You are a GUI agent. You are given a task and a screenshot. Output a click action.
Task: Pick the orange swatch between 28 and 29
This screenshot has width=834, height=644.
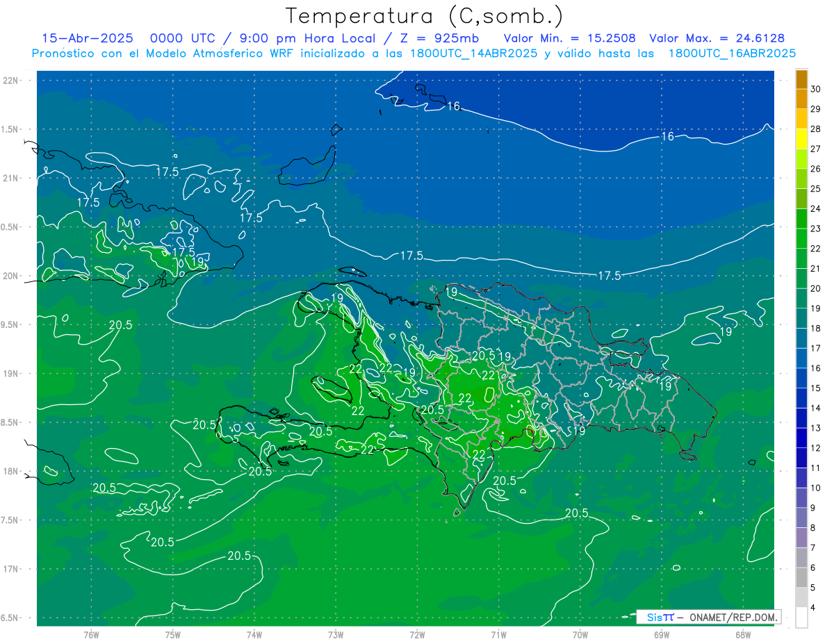click(x=801, y=119)
